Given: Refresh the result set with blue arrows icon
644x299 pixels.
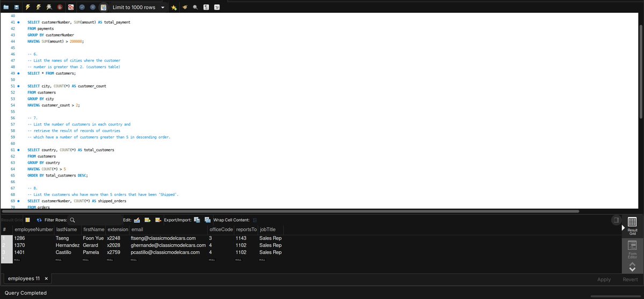Looking at the screenshot, I should click(x=39, y=220).
